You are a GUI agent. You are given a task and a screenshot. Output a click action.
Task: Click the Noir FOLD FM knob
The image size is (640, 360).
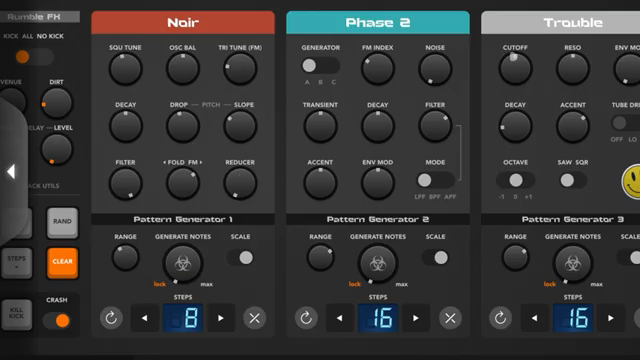183,183
